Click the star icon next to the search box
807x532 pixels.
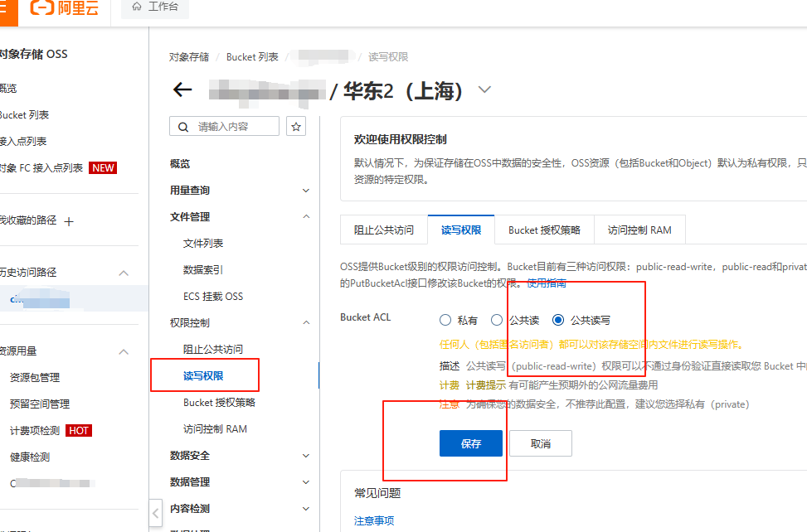tap(296, 126)
